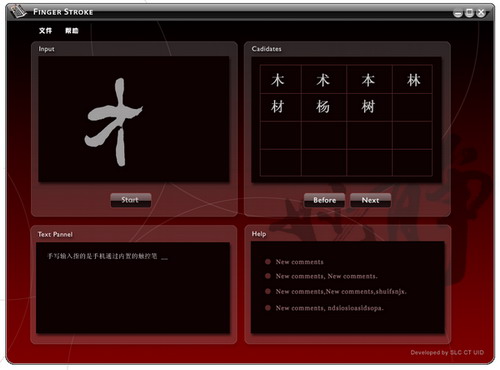Viewport: 500px width, 370px height.
Task: Select candidate character 本
Action: pyautogui.click(x=368, y=80)
